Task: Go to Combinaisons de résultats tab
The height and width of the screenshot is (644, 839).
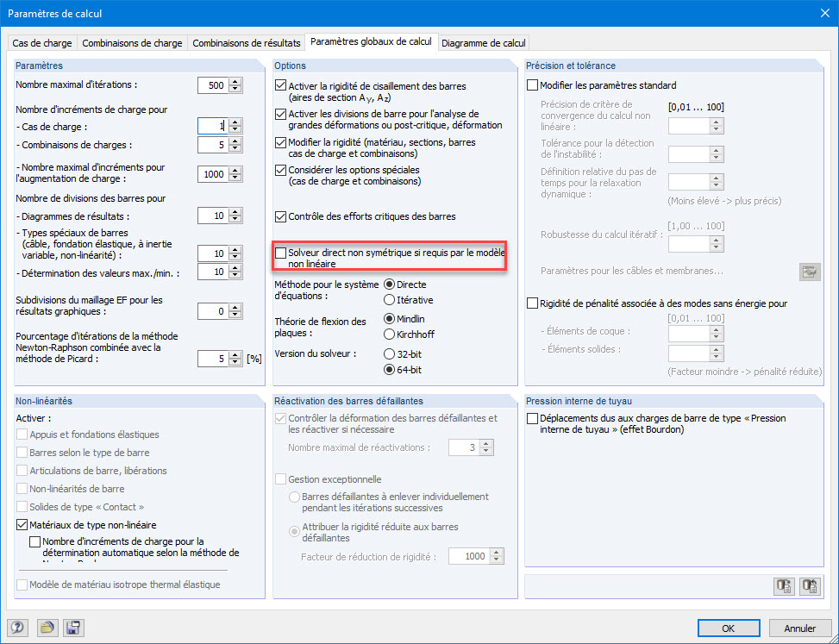Action: click(246, 43)
